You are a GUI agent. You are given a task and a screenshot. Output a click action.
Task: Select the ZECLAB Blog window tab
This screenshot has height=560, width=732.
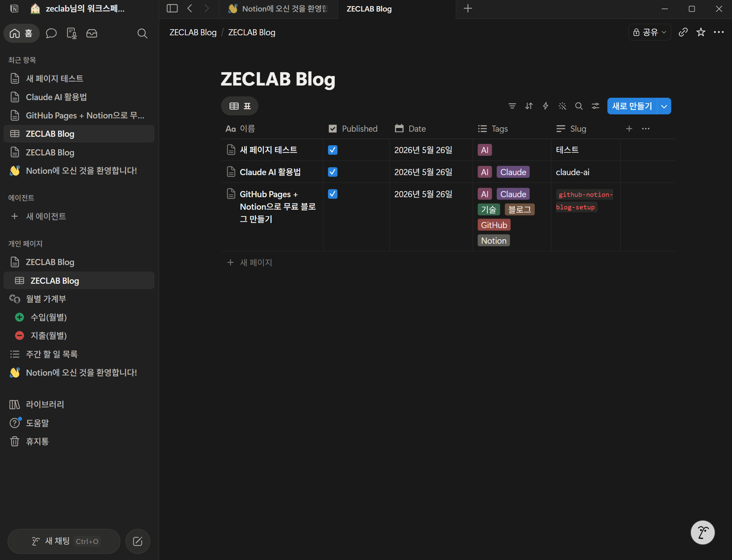pyautogui.click(x=397, y=9)
